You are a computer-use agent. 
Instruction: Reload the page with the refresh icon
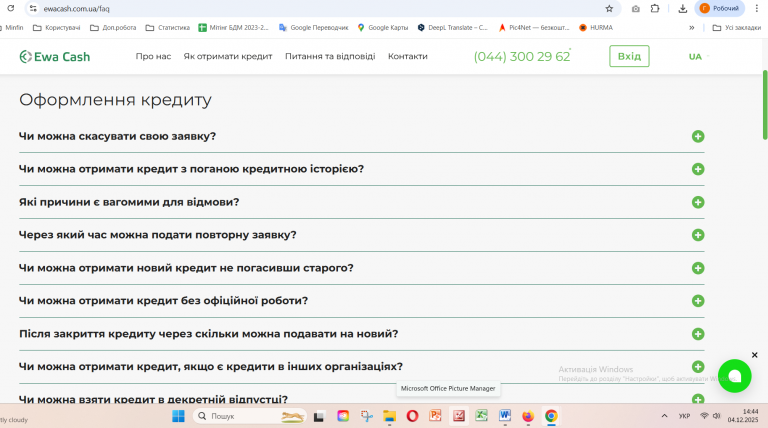10,8
